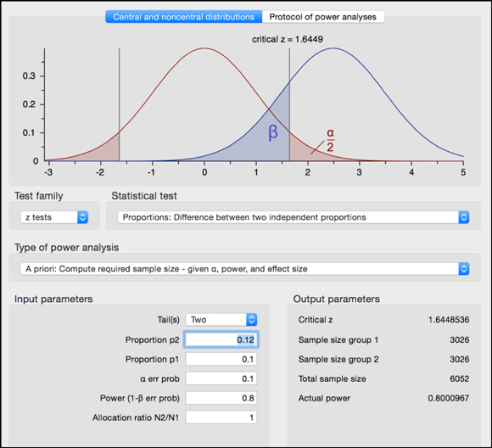Click the α err prob field
The width and height of the screenshot is (492, 448).
tap(221, 378)
